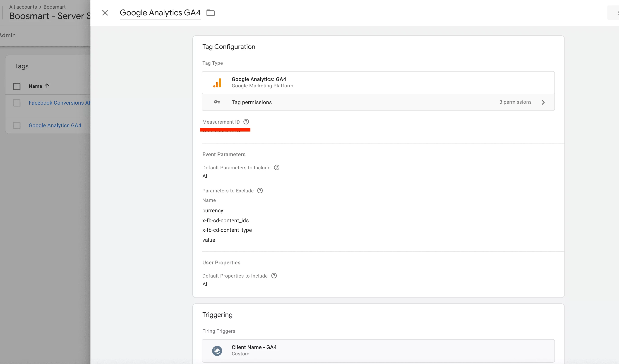619x364 pixels.
Task: Click the Event Parameters label
Action: (x=224, y=154)
